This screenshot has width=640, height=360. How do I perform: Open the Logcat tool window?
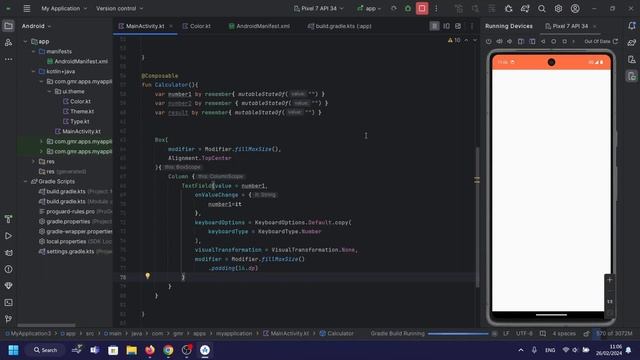(8, 253)
